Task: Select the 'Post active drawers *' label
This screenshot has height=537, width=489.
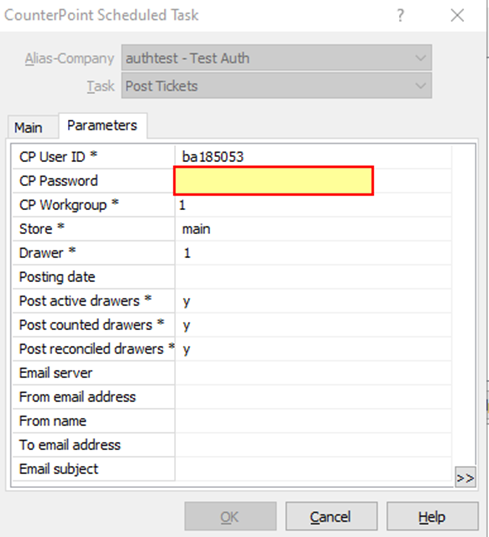Action: [x=85, y=301]
